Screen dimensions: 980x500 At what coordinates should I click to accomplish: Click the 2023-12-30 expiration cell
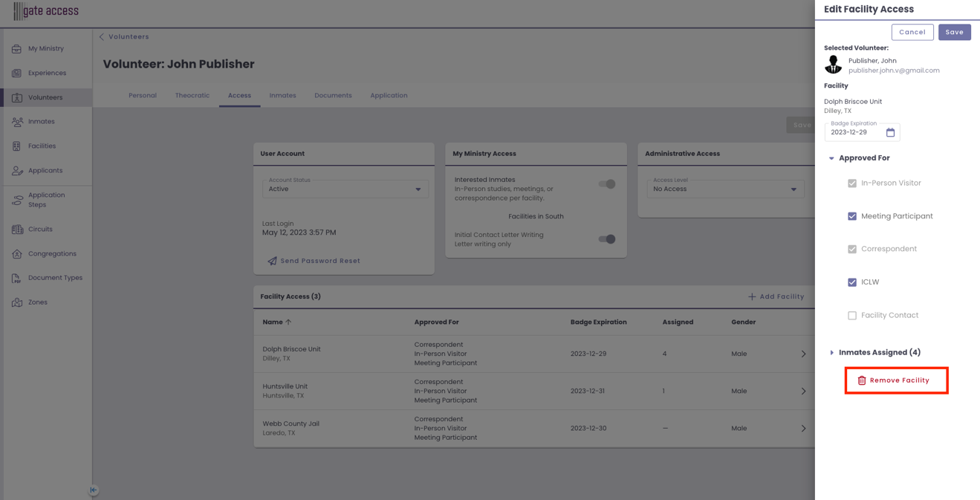point(588,429)
